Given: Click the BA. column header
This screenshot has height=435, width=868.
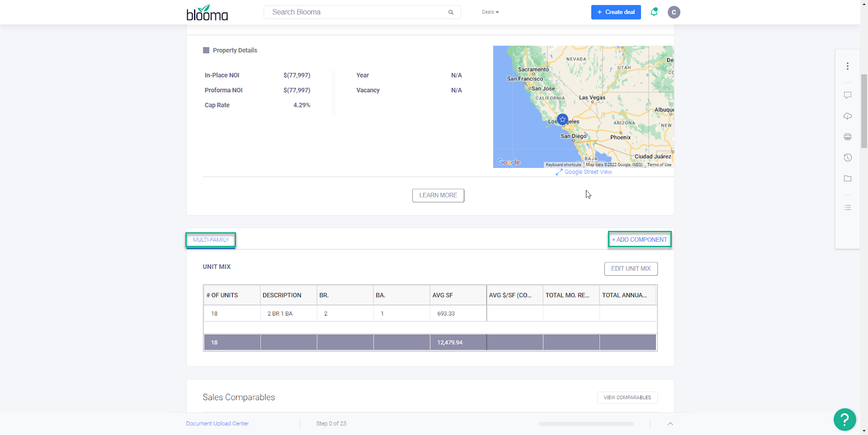Looking at the screenshot, I should pyautogui.click(x=401, y=295).
